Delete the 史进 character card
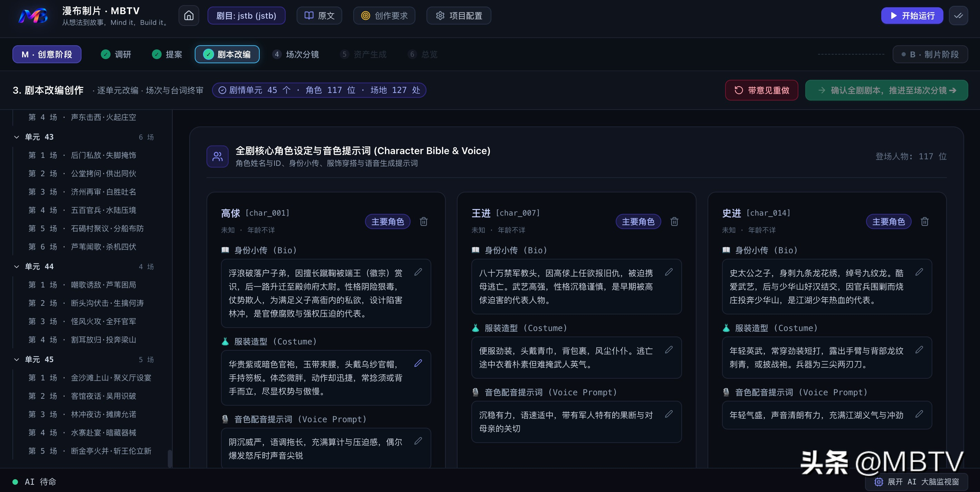The image size is (980, 492). (924, 221)
